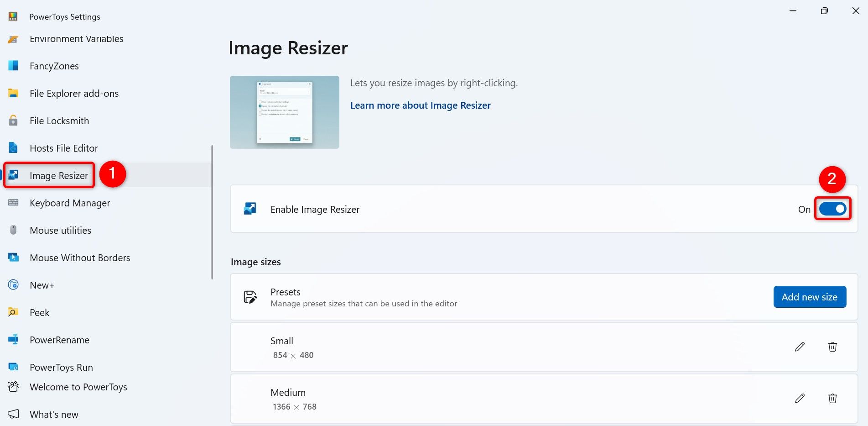The height and width of the screenshot is (426, 868).
Task: Go to the New+ settings page
Action: click(14, 285)
